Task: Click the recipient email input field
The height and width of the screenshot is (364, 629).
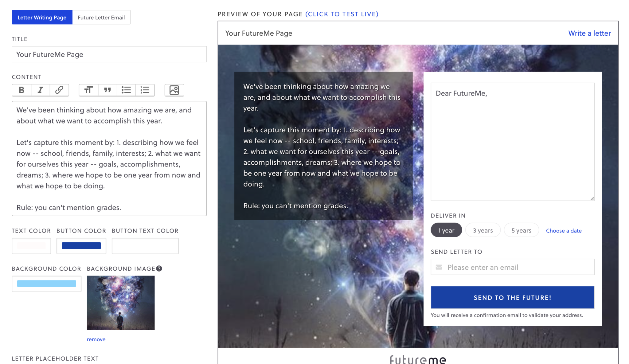Action: tap(512, 267)
